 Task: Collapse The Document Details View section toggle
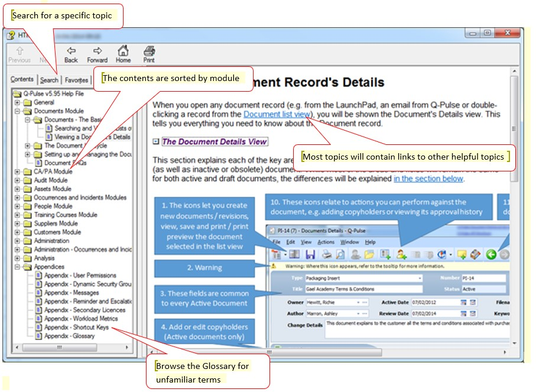click(156, 141)
